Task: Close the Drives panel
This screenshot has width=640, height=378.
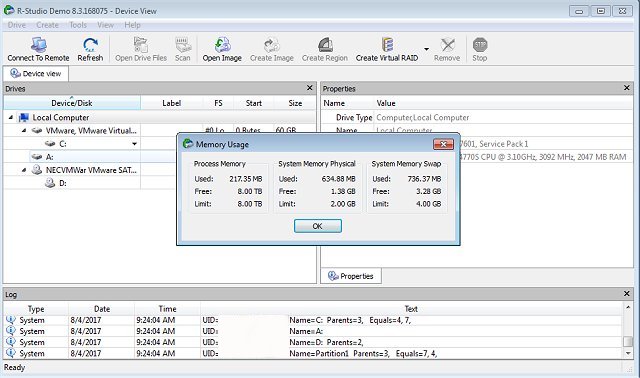Action: click(309, 88)
